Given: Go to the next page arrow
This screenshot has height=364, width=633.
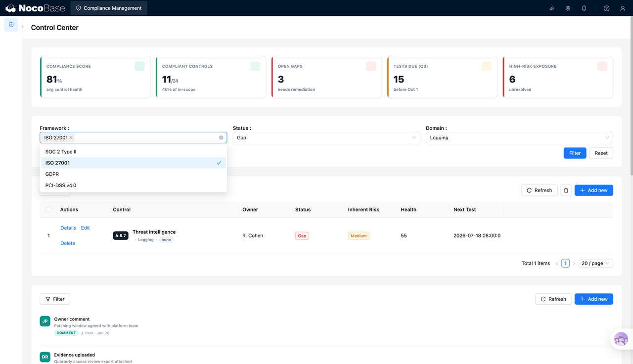Looking at the screenshot, I should point(574,263).
